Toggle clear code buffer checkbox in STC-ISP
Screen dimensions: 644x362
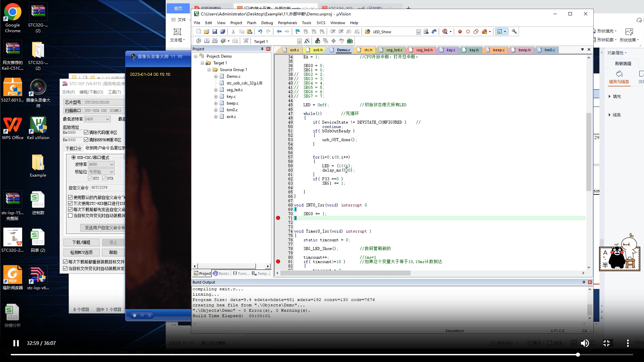(86, 132)
